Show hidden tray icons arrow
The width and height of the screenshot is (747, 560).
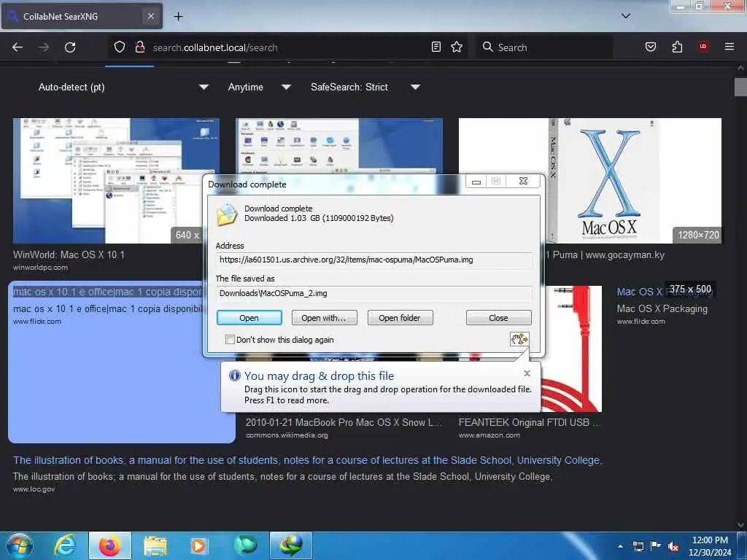pos(620,546)
